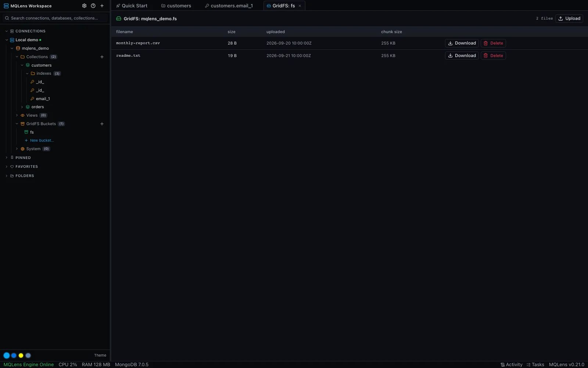Click the uploaded column header
The image size is (588, 368).
(276, 32)
